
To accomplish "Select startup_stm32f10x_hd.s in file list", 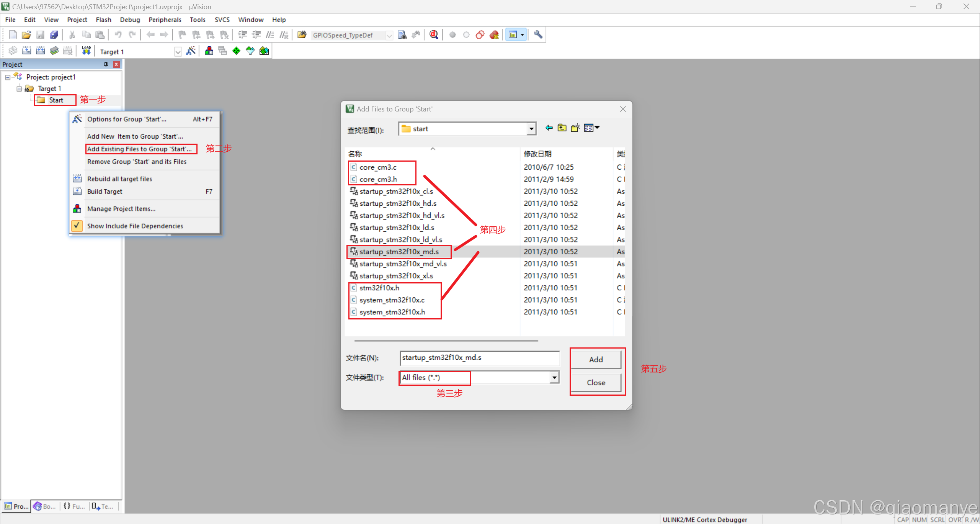I will tap(398, 203).
